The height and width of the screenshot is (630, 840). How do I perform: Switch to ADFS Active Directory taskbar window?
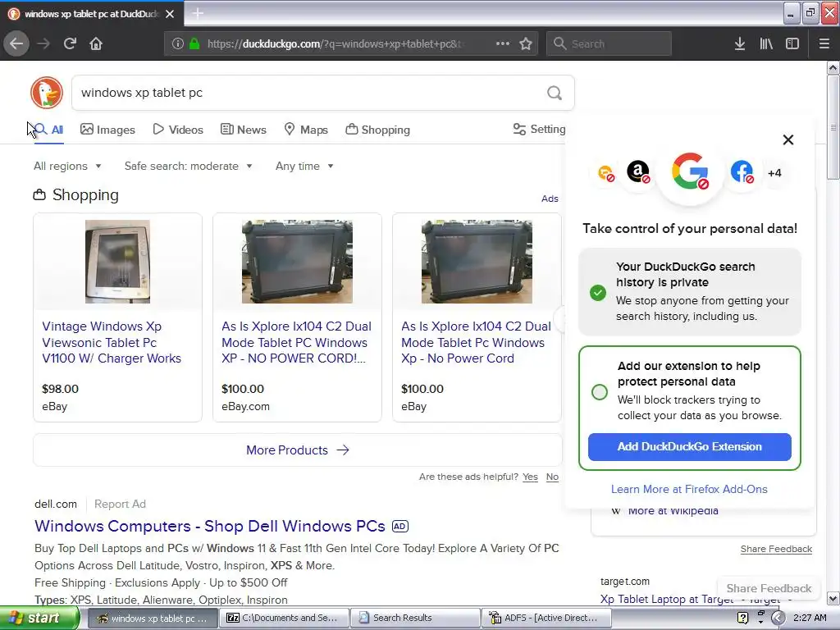click(546, 619)
